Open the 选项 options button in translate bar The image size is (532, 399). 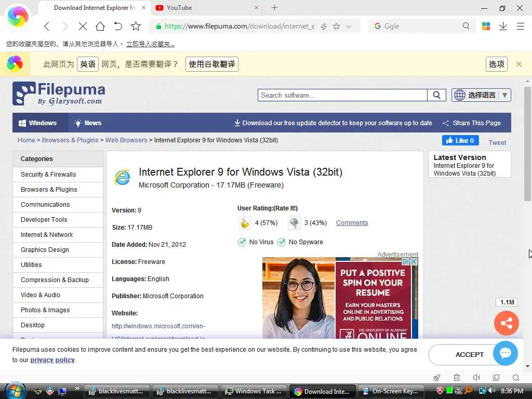click(x=496, y=64)
